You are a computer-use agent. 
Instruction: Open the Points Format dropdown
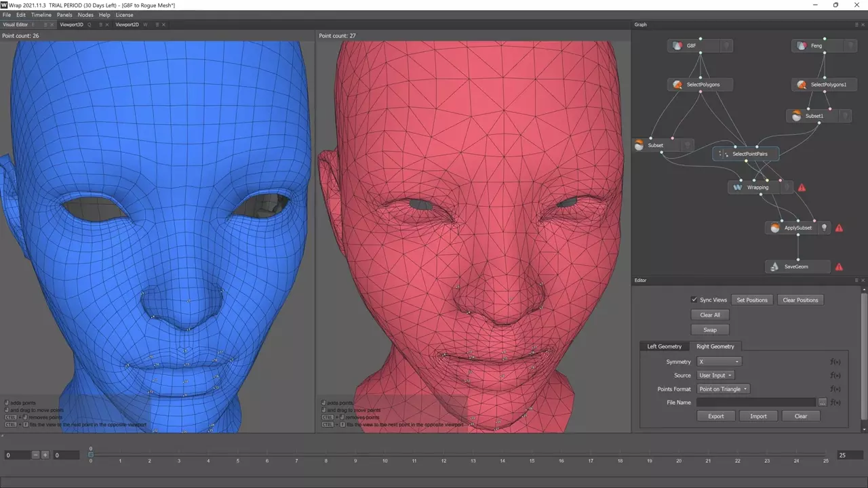point(724,389)
